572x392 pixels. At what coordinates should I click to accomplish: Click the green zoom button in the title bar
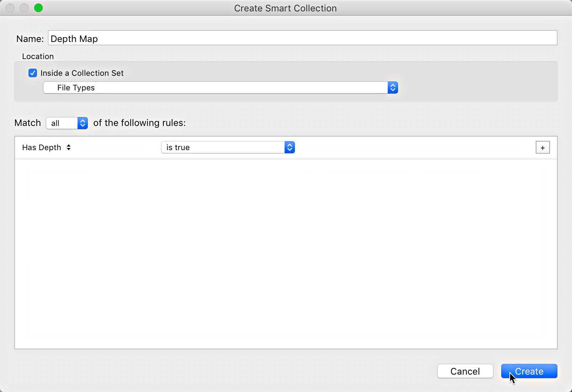click(38, 8)
